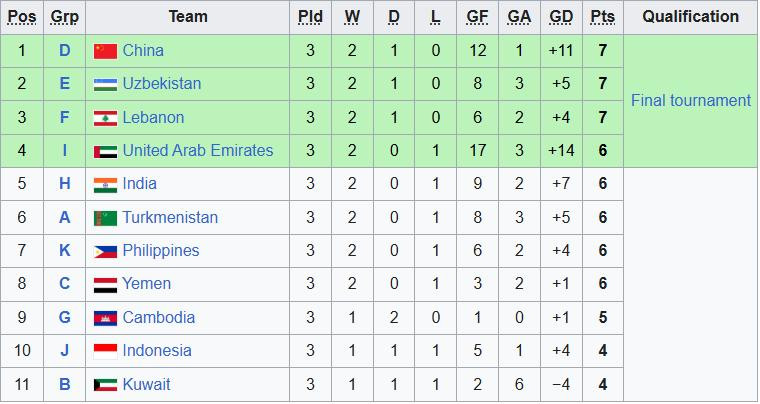
Task: Click the India flag icon
Action: [x=105, y=184]
